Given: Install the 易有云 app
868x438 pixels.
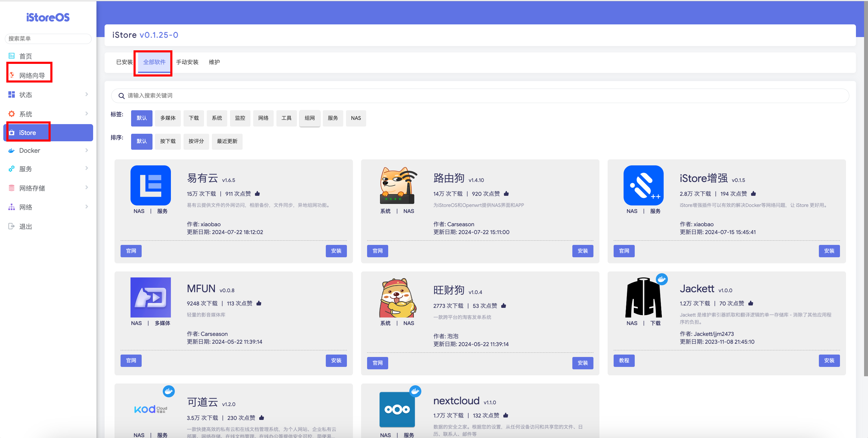Looking at the screenshot, I should click(336, 251).
